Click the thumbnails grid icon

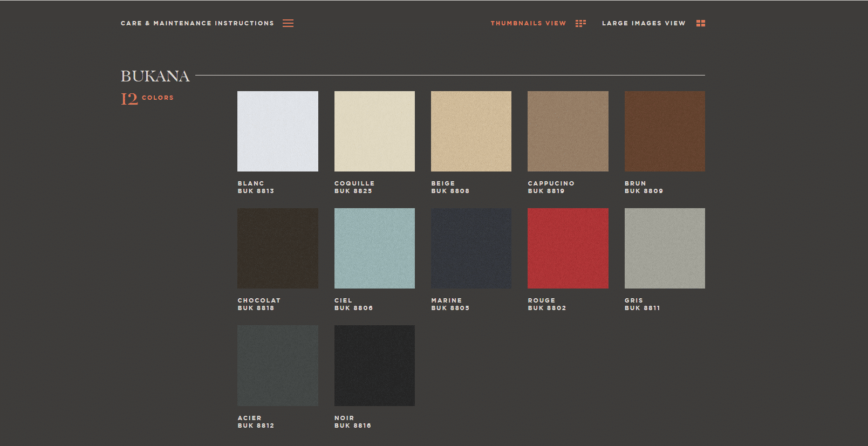pos(580,23)
